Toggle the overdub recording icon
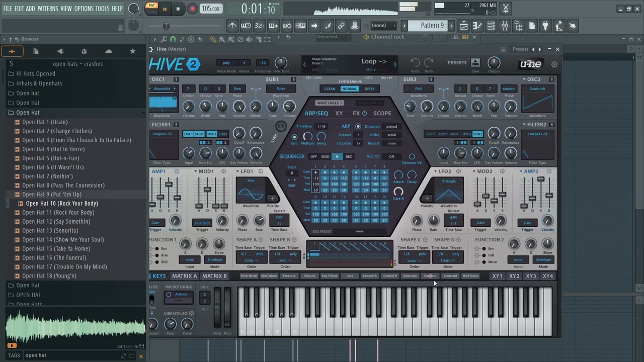 pos(273,26)
